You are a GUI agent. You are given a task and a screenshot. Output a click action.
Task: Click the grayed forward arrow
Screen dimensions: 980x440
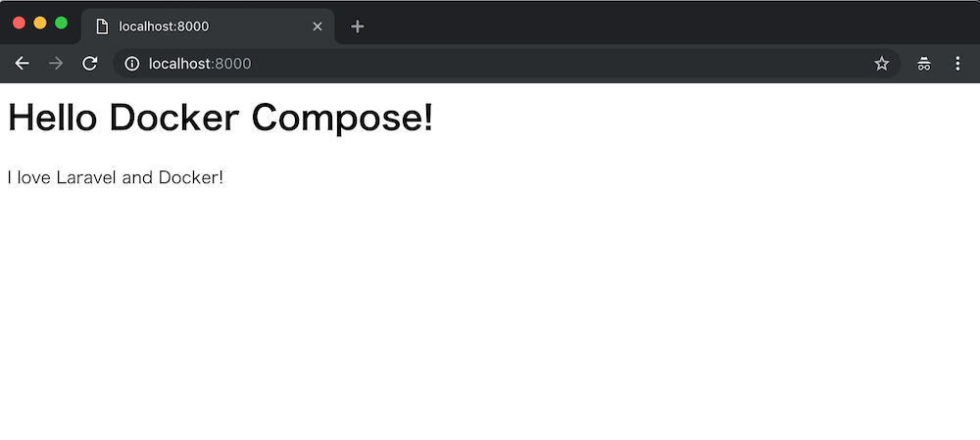[56, 63]
